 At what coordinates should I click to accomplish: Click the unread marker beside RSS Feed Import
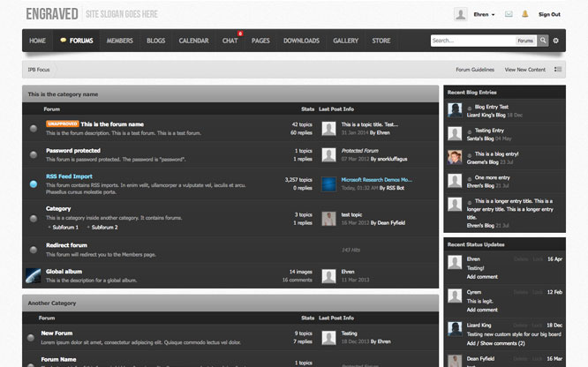(33, 181)
